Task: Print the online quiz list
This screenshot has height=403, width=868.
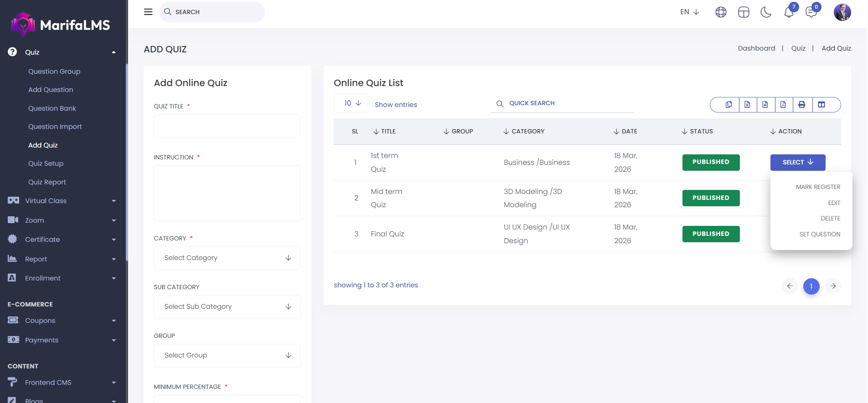Action: (802, 105)
